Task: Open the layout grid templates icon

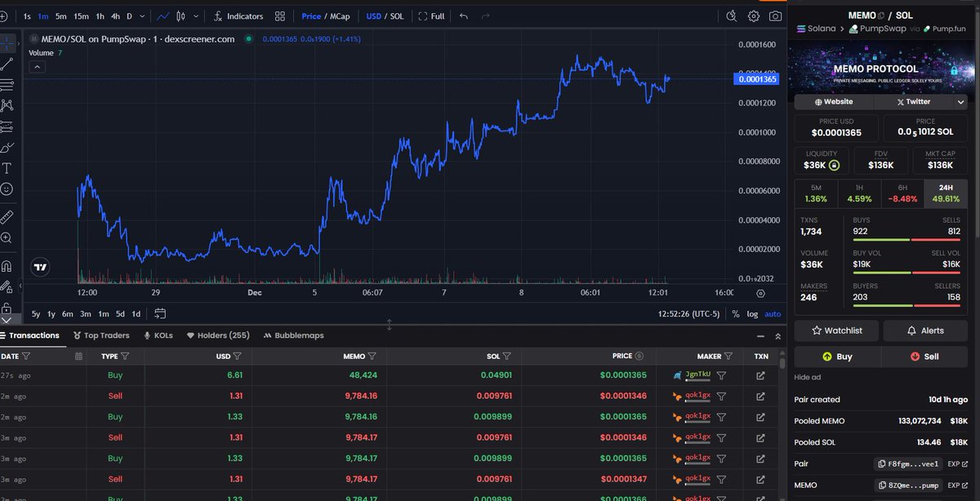Action: (280, 16)
